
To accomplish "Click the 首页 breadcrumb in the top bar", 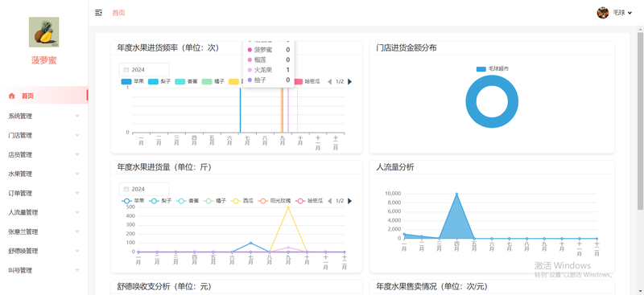I will (x=118, y=13).
